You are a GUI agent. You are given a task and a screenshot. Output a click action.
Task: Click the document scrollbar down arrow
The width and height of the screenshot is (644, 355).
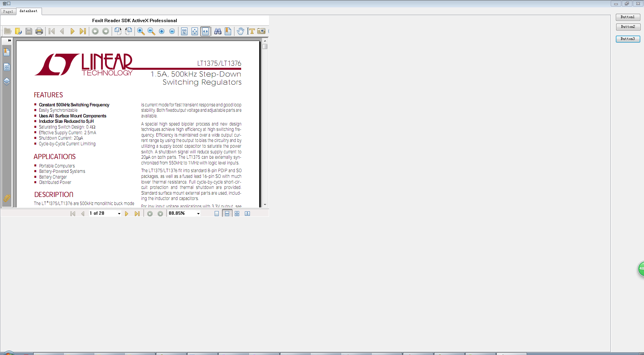tap(265, 204)
